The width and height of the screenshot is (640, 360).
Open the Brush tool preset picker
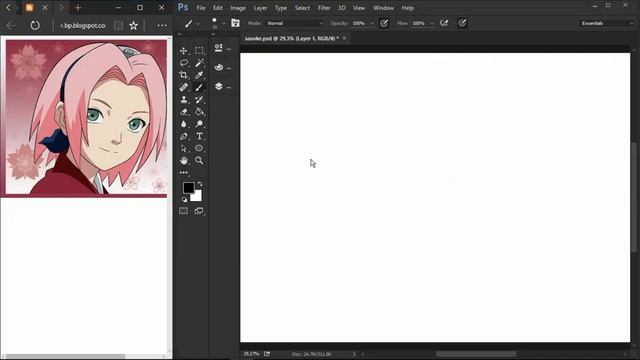(191, 24)
